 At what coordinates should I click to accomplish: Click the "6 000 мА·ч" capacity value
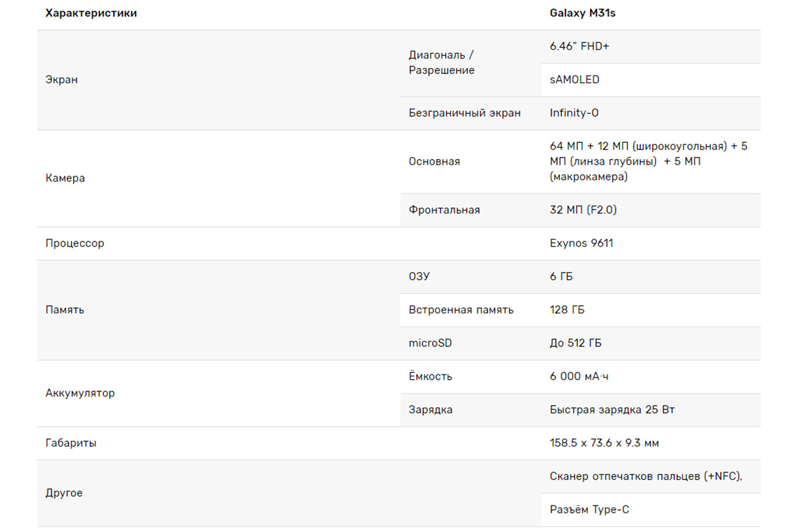pos(579,376)
